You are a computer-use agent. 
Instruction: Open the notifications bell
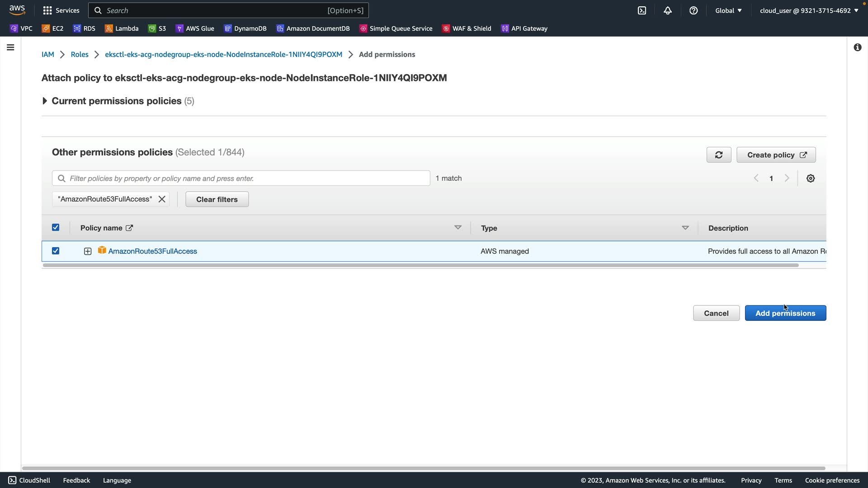668,10
